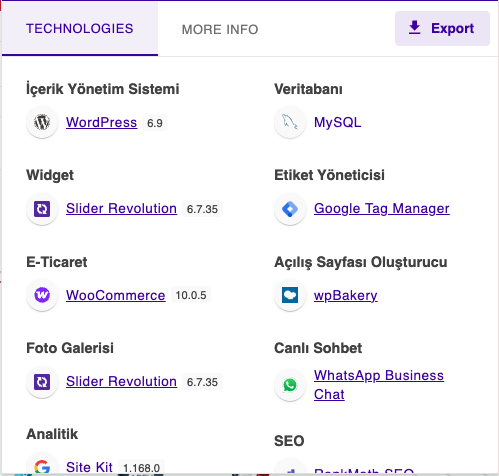This screenshot has height=476, width=499.
Task: Follow the WhatsApp Business Chat link
Action: (x=379, y=385)
